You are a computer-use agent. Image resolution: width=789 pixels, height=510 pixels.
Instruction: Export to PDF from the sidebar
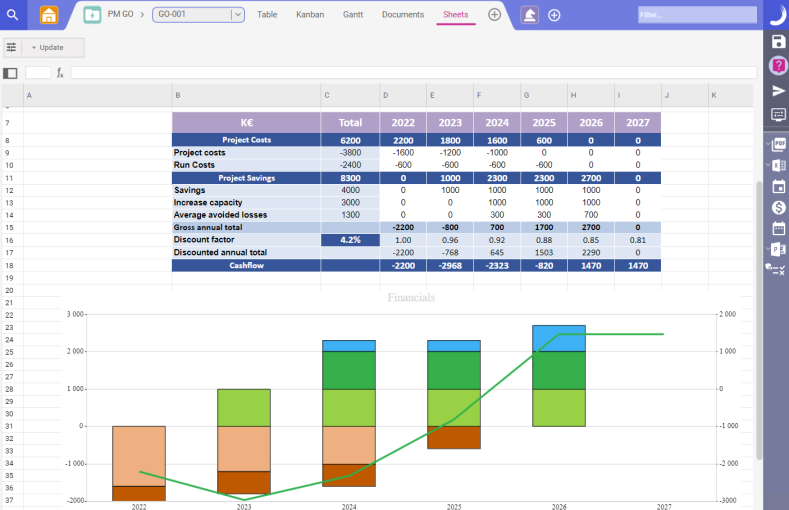(779, 143)
